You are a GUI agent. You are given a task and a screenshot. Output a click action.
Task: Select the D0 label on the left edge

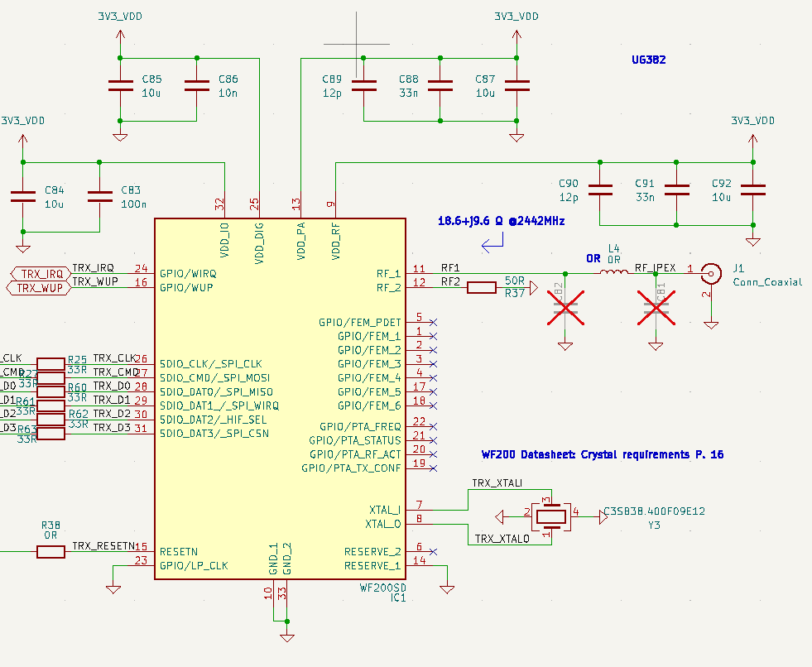pyautogui.click(x=10, y=386)
